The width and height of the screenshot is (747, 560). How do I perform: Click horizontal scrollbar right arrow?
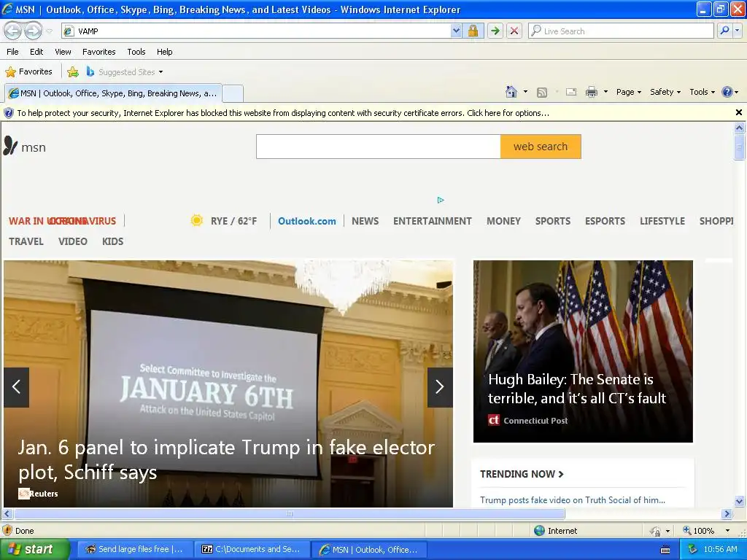coord(727,514)
